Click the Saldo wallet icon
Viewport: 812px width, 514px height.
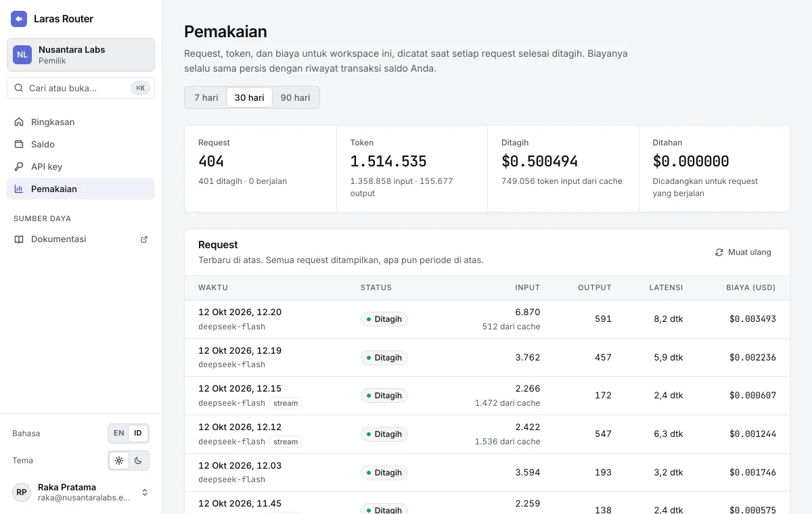point(19,144)
